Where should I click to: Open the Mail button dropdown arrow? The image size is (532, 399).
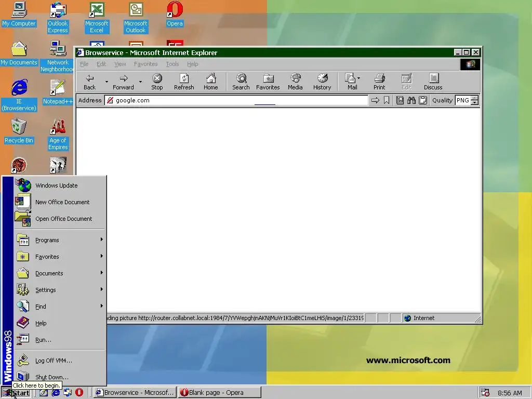click(x=359, y=78)
